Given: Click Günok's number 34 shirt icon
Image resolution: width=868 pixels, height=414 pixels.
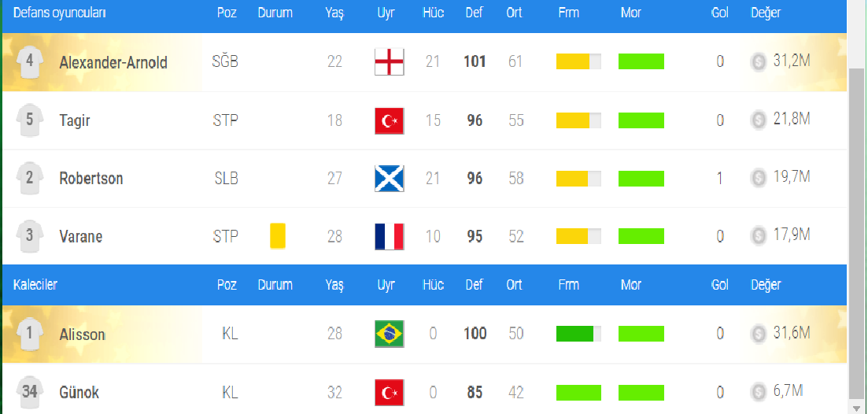Looking at the screenshot, I should click(x=30, y=393).
